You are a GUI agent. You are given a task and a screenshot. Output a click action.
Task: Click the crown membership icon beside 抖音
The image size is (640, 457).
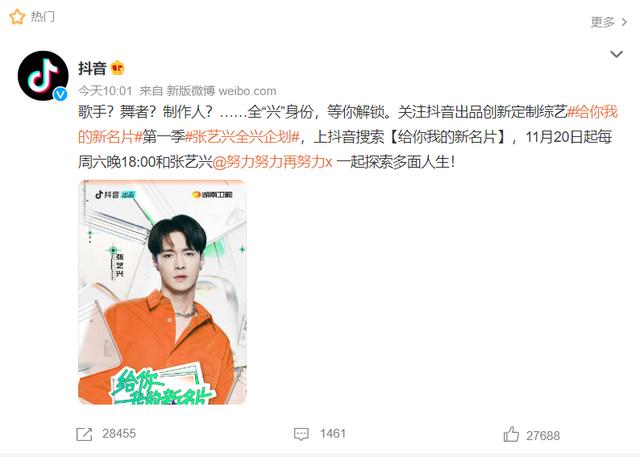click(118, 68)
